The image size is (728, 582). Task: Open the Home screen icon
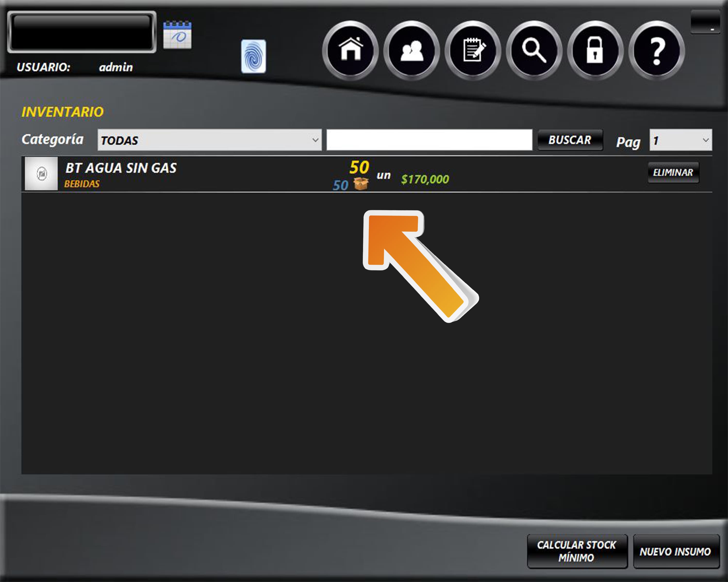(x=350, y=51)
